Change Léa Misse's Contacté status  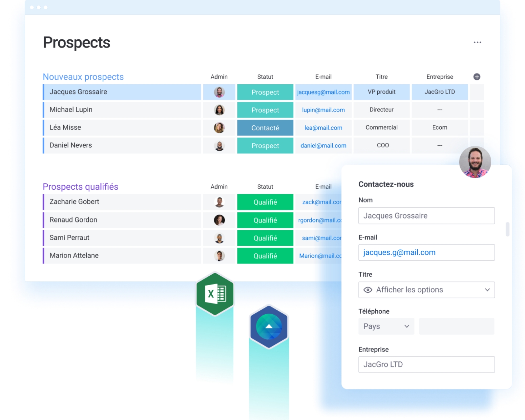265,128
